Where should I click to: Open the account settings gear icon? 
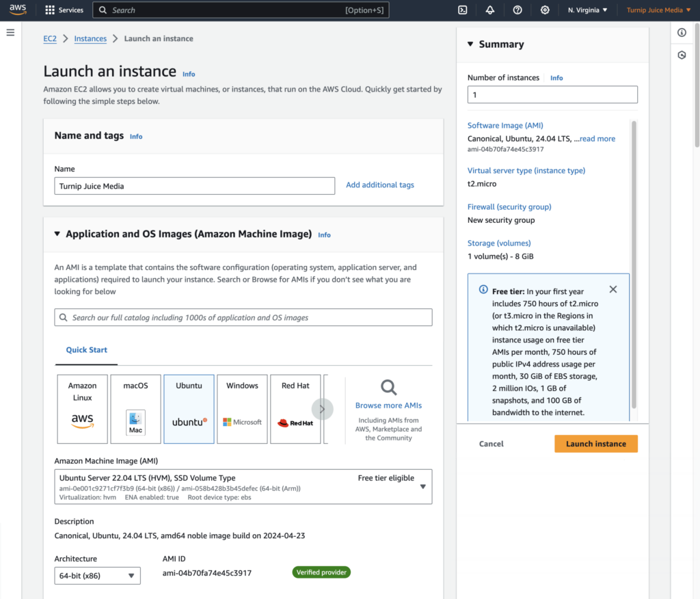pos(544,10)
